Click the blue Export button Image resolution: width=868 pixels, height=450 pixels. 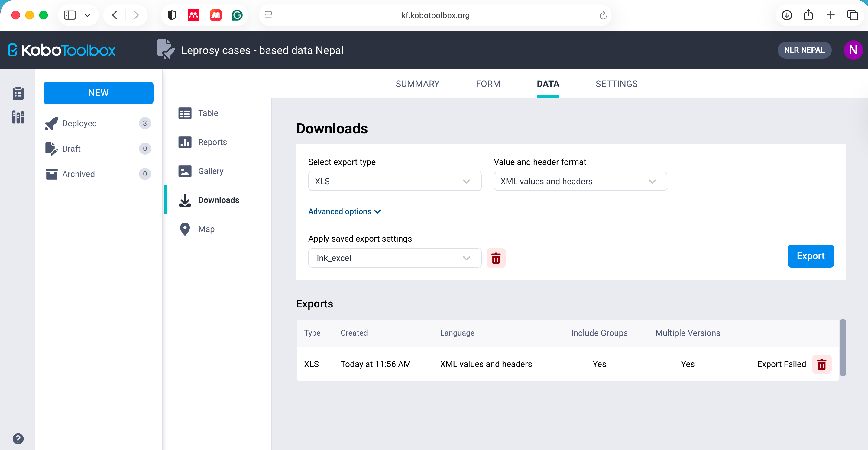pyautogui.click(x=810, y=256)
